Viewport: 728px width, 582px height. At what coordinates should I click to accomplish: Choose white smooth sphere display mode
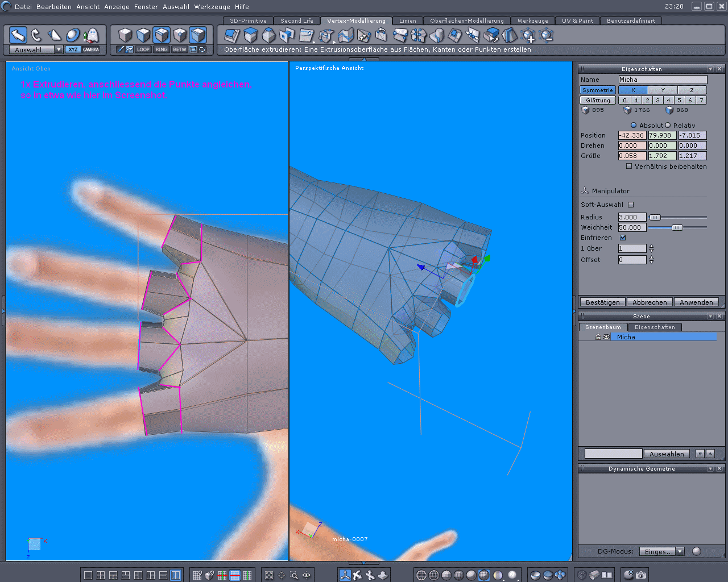(512, 575)
